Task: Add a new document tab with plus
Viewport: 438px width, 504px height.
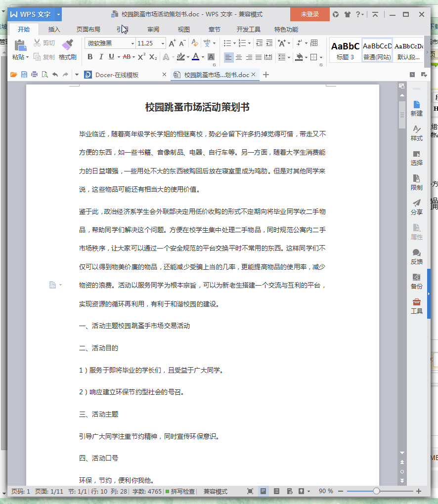Action: (x=266, y=75)
